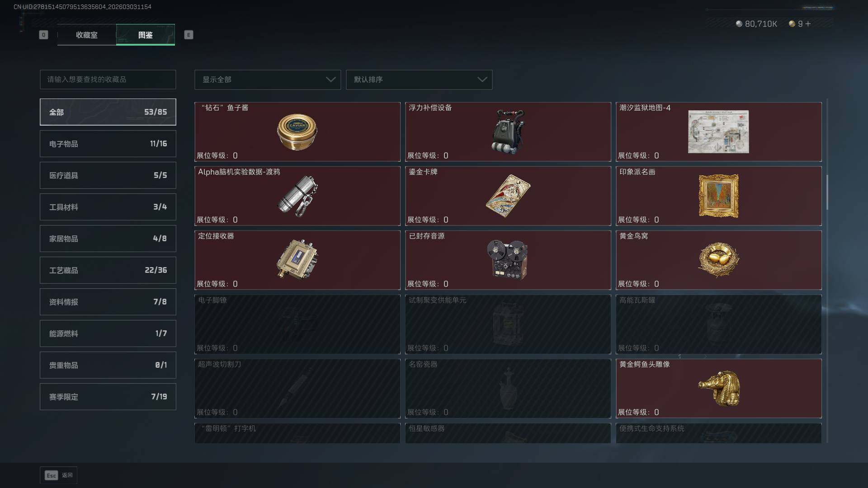The height and width of the screenshot is (488, 868).
Task: Click the plus icon beside currency 9
Action: click(808, 24)
